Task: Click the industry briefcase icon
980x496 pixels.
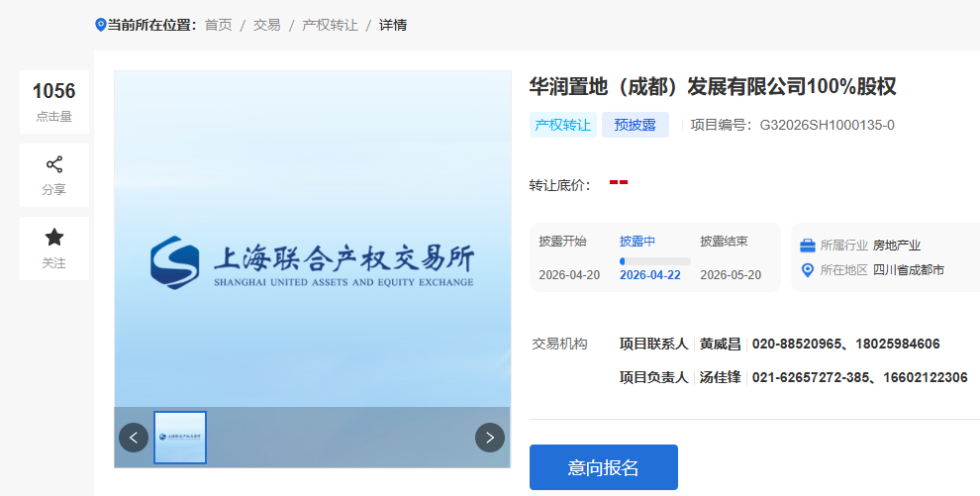Action: click(808, 246)
